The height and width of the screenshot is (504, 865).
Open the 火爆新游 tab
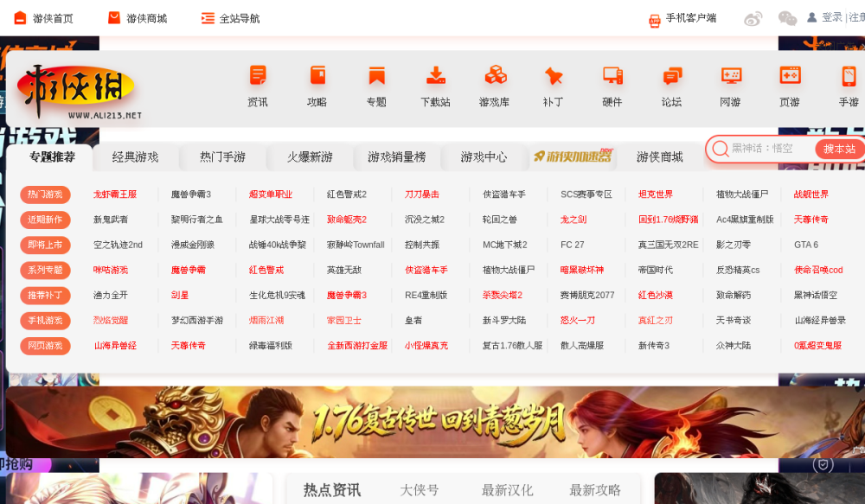tap(310, 157)
